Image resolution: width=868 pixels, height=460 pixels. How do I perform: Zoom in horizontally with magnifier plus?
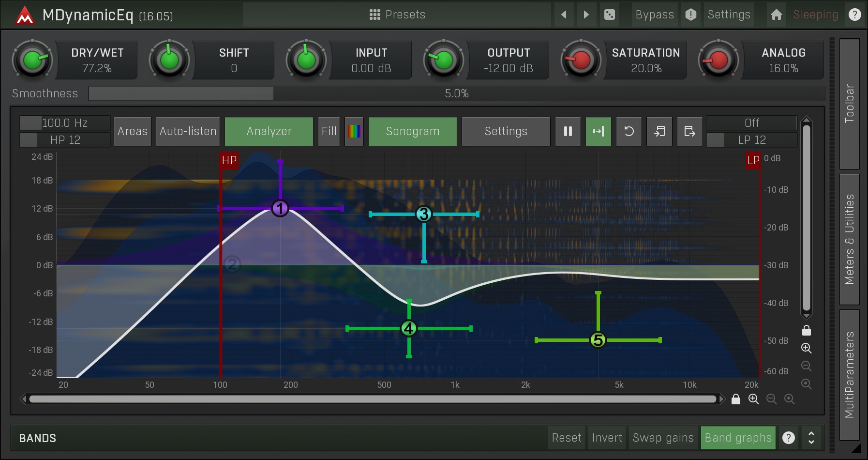754,399
